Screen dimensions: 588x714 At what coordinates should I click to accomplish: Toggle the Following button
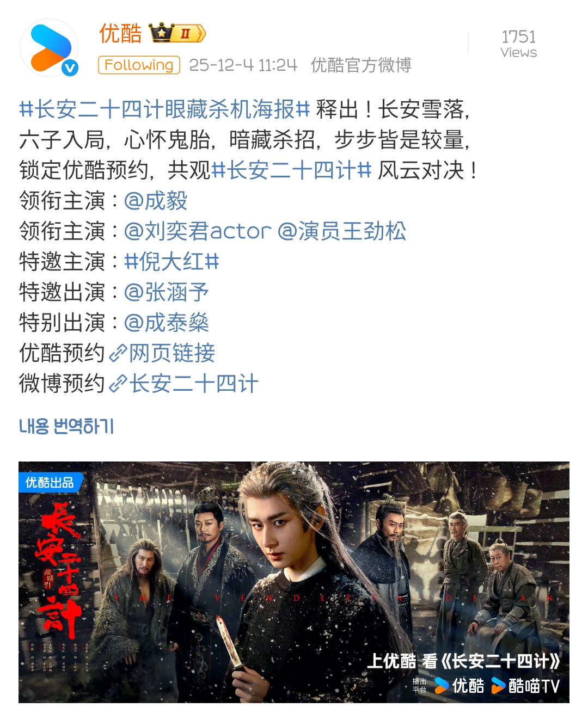tap(139, 65)
